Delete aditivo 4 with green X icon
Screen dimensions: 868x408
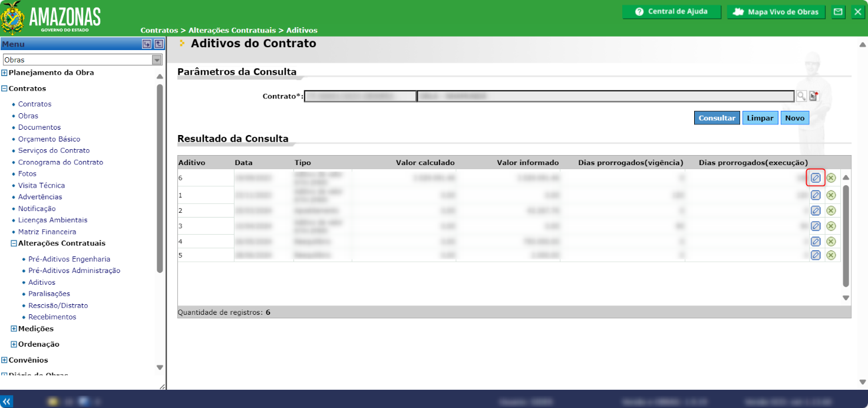(x=831, y=241)
